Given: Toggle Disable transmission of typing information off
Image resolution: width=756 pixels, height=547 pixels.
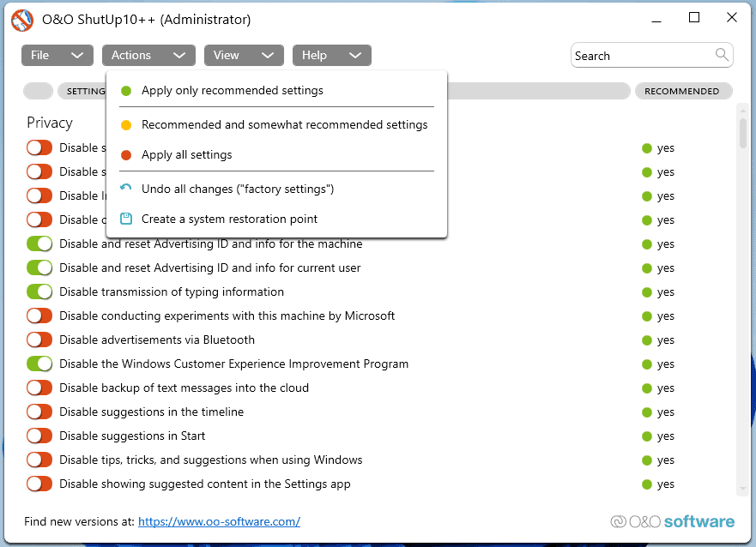Looking at the screenshot, I should click(39, 292).
